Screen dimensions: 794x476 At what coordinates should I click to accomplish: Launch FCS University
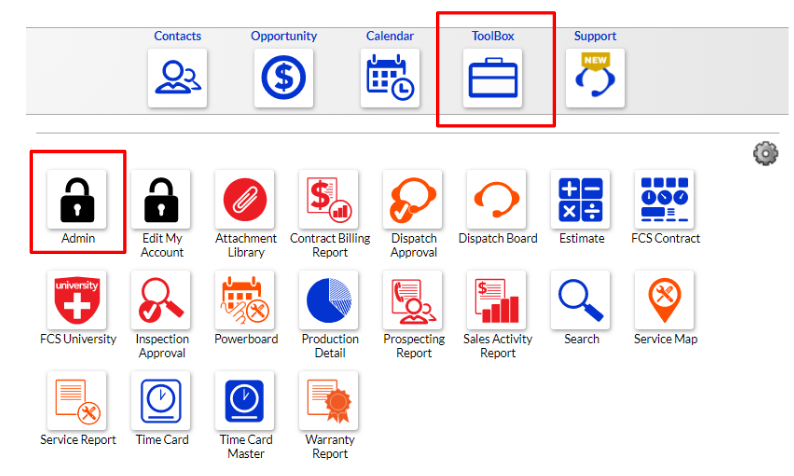(x=77, y=300)
